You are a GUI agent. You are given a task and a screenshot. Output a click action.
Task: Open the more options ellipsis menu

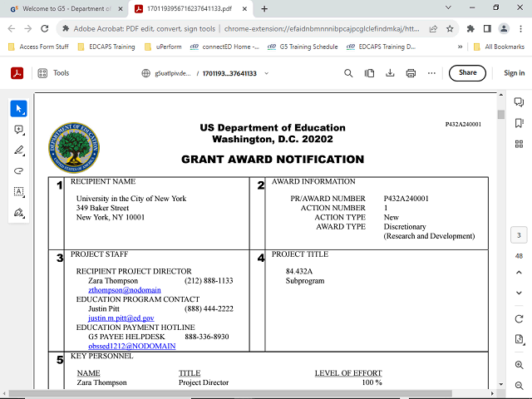431,73
